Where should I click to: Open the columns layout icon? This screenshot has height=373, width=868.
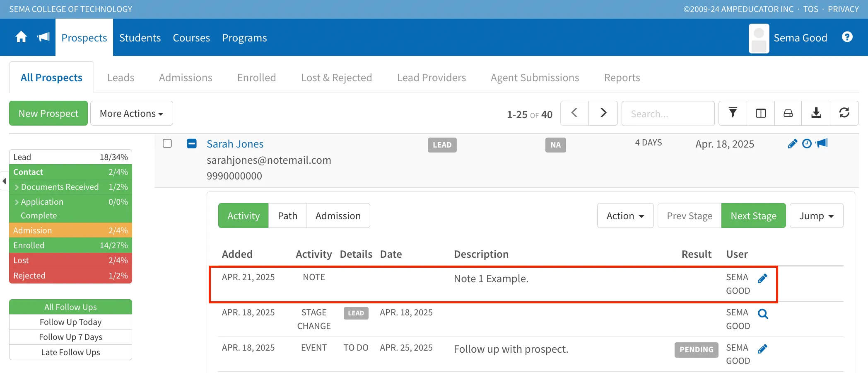761,113
